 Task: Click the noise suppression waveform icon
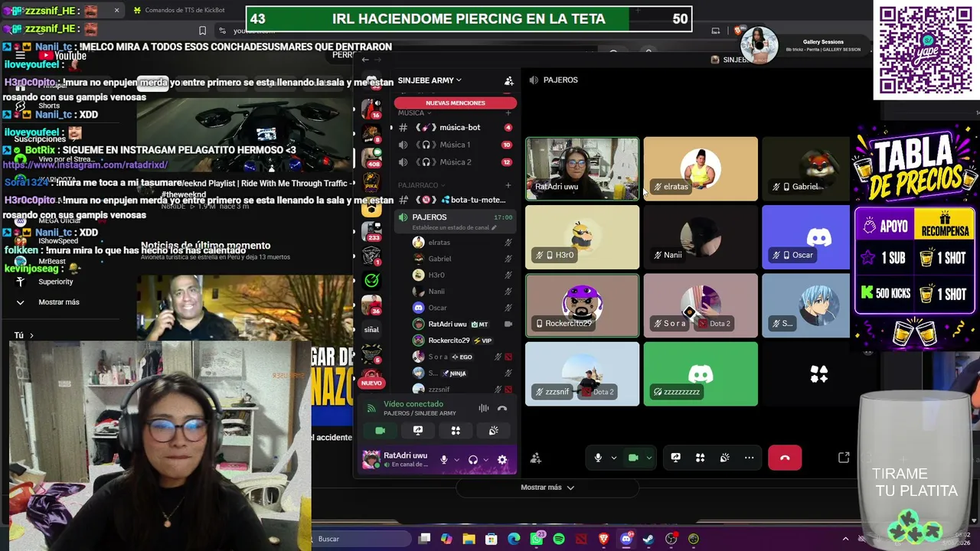(x=484, y=409)
